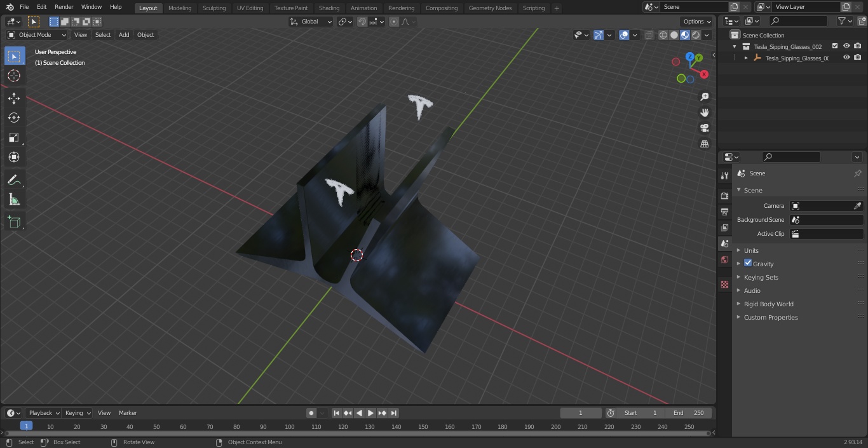The width and height of the screenshot is (868, 448).
Task: Click the timeline playhead at frame 1
Action: [26, 426]
